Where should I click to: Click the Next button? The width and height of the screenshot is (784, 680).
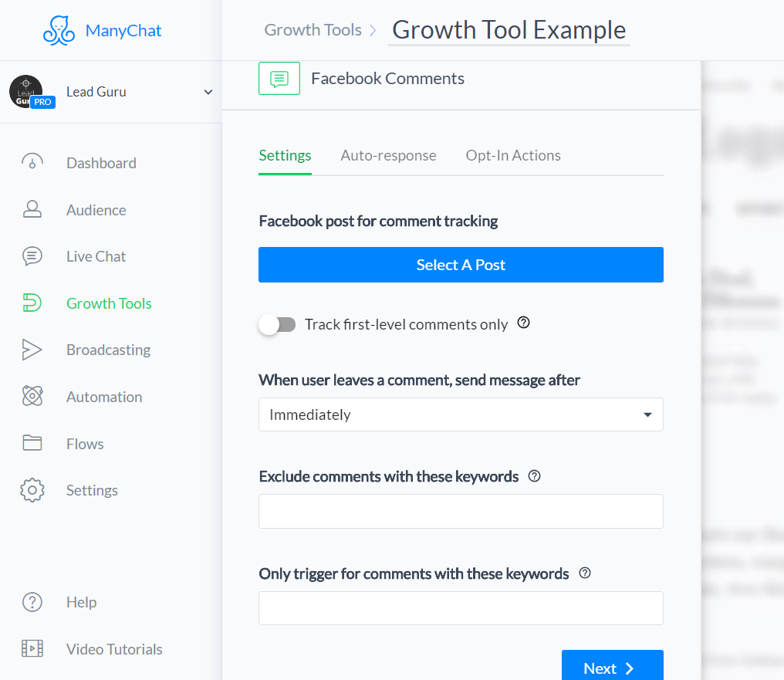pos(613,667)
